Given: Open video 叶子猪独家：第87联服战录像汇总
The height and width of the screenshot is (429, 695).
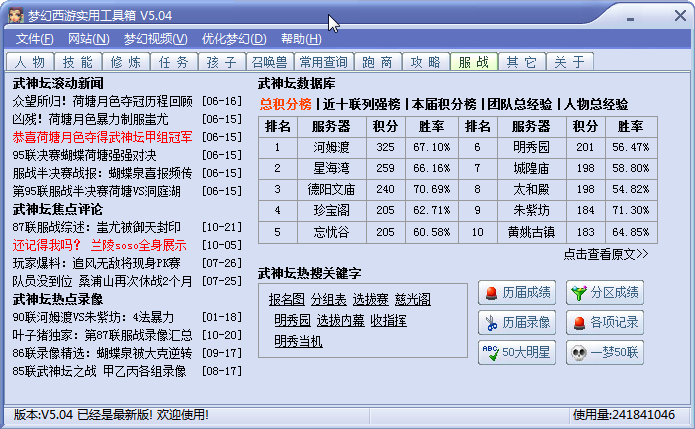Looking at the screenshot, I should pos(102,335).
